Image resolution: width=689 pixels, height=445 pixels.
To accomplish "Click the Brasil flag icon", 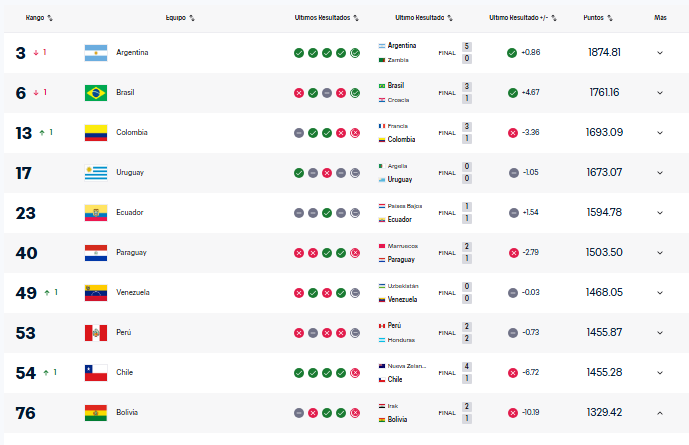I will point(96,92).
